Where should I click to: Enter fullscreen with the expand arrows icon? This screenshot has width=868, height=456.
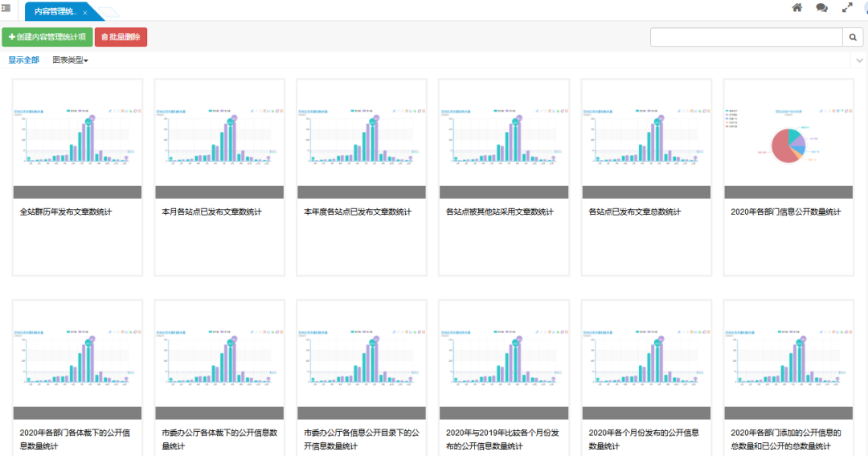pos(847,8)
